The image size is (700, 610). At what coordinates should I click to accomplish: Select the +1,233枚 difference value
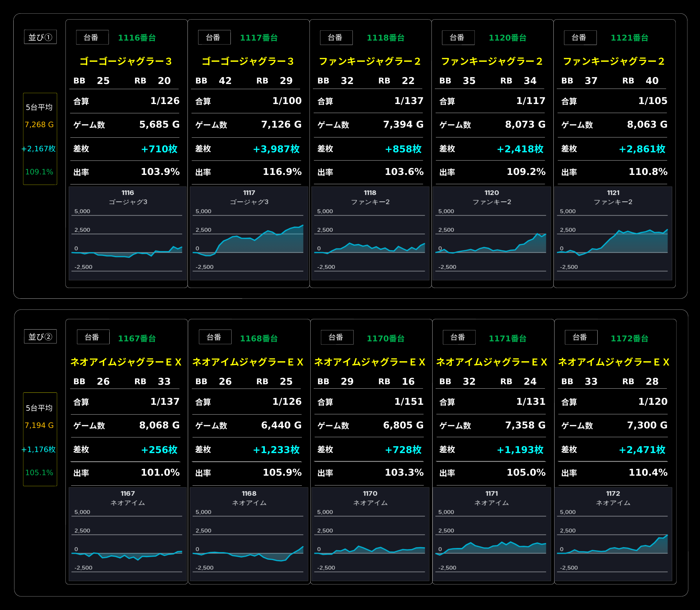click(x=276, y=450)
